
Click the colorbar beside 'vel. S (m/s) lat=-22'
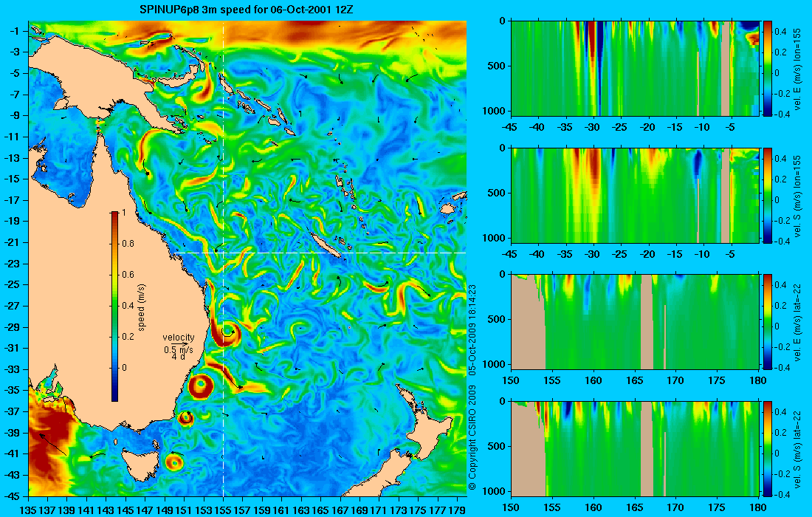(767, 448)
